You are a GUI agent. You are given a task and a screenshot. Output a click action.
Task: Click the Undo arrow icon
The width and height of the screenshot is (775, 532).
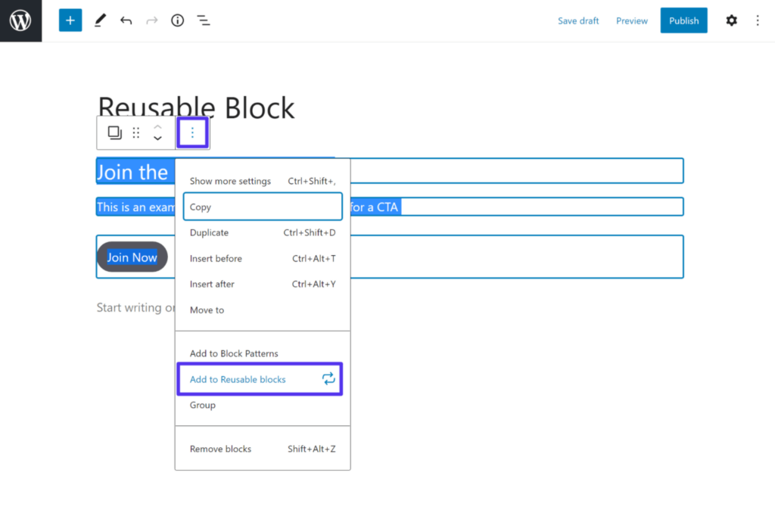pyautogui.click(x=126, y=20)
